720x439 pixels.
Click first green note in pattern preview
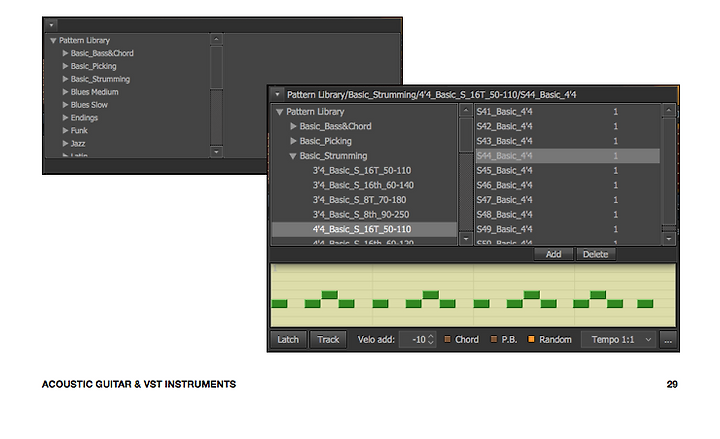click(279, 304)
